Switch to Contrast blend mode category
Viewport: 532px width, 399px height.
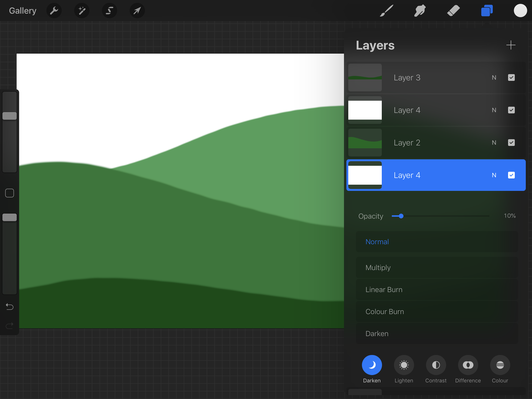(x=436, y=365)
